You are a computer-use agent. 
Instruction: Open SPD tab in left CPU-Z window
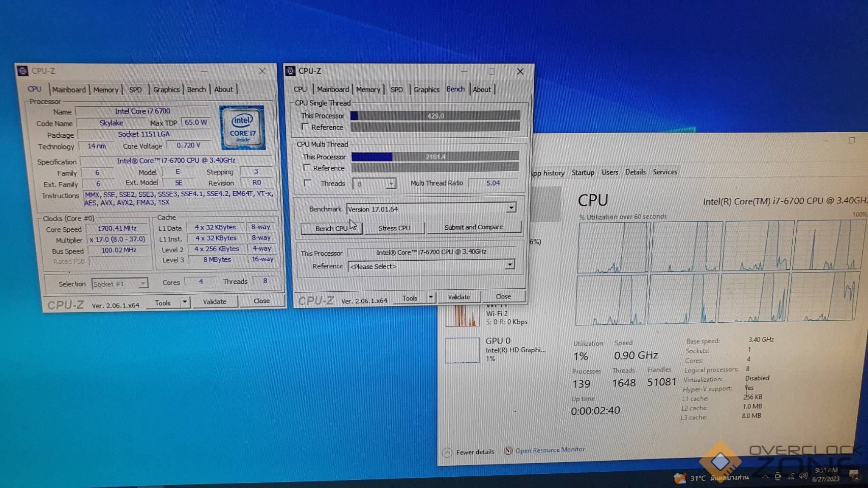135,89
